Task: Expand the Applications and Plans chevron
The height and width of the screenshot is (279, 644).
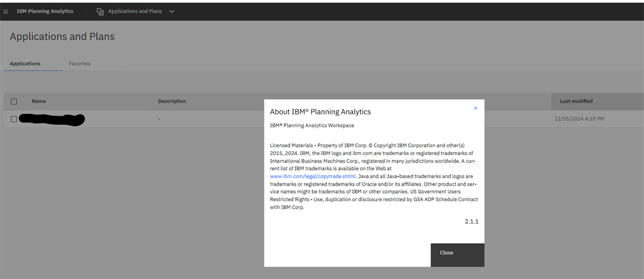Action: pos(172,11)
